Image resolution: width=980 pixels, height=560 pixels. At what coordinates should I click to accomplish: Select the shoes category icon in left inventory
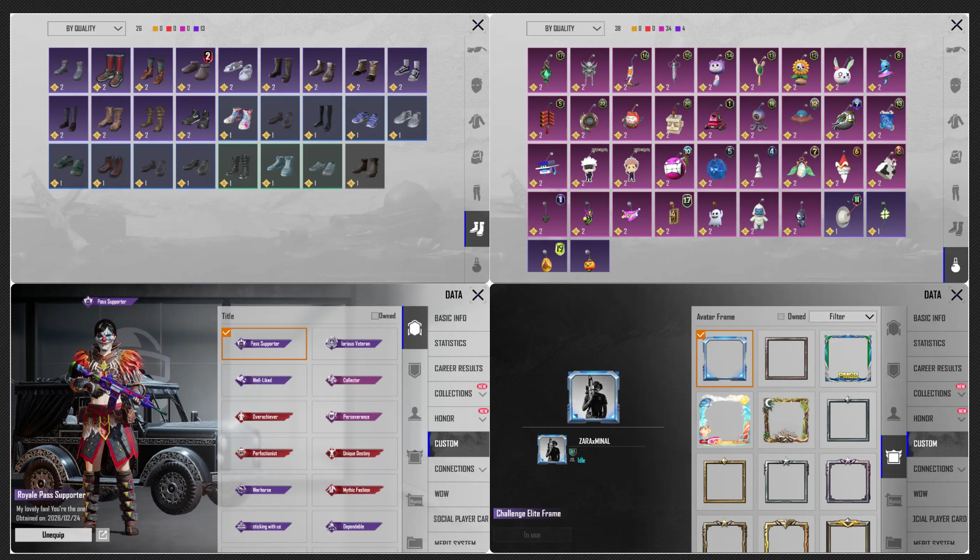[x=477, y=229]
